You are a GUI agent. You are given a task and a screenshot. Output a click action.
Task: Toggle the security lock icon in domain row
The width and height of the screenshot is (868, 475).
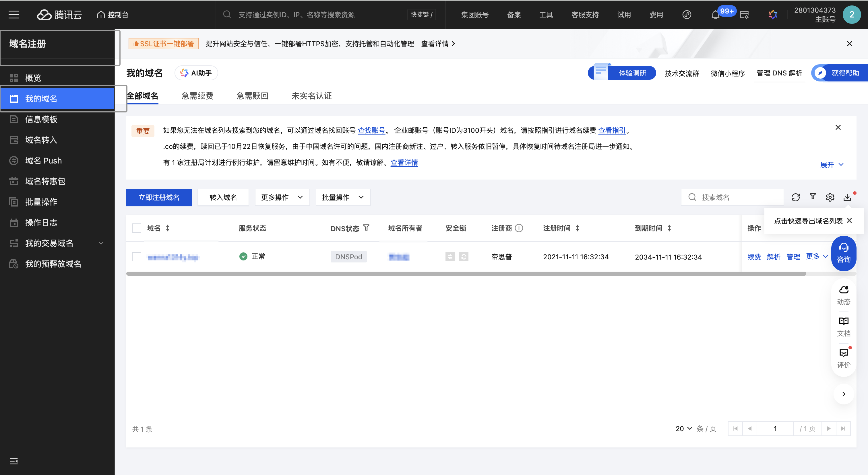coord(450,257)
